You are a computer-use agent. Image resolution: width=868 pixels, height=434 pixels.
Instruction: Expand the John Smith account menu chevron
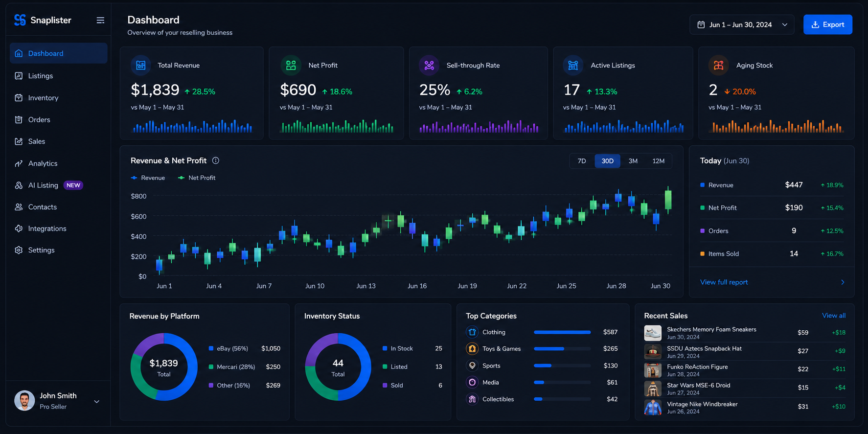tap(97, 402)
